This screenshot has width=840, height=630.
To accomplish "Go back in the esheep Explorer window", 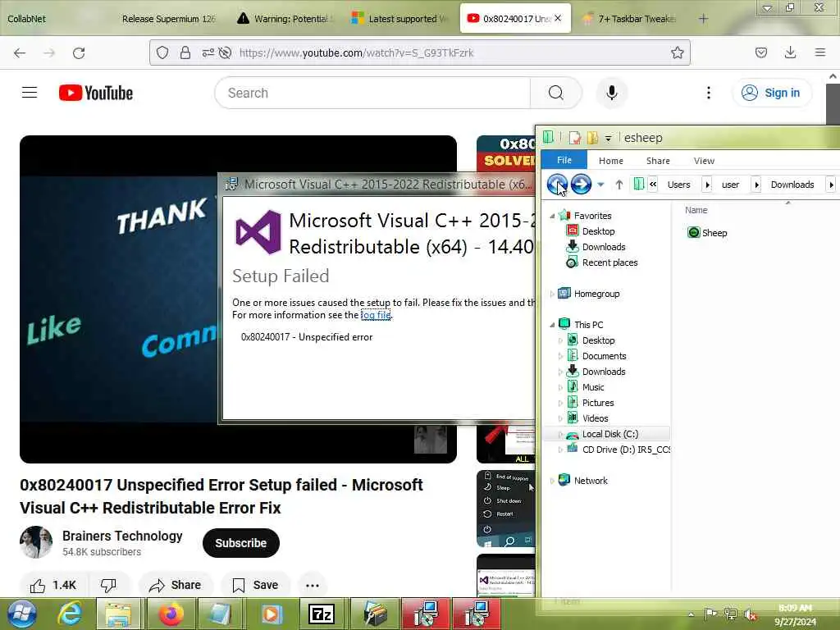I will point(557,185).
